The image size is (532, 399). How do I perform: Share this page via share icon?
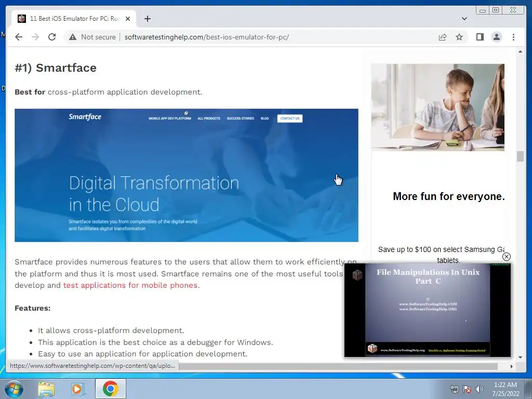tap(443, 37)
